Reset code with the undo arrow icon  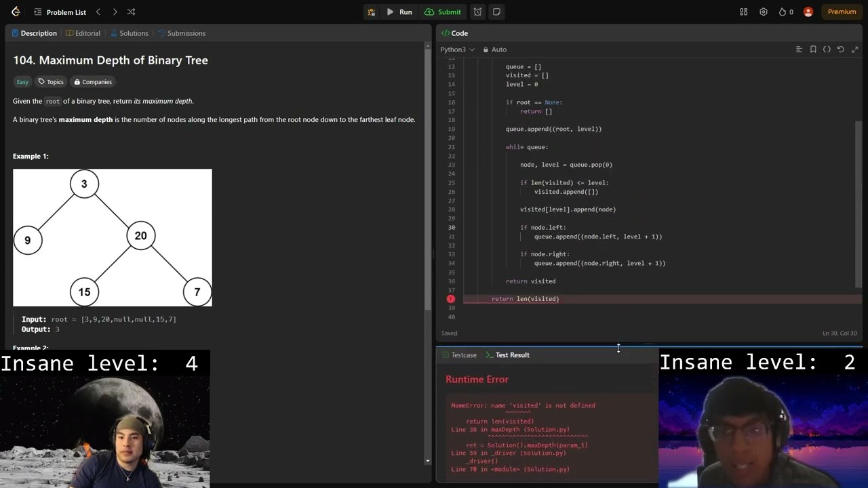click(x=841, y=49)
